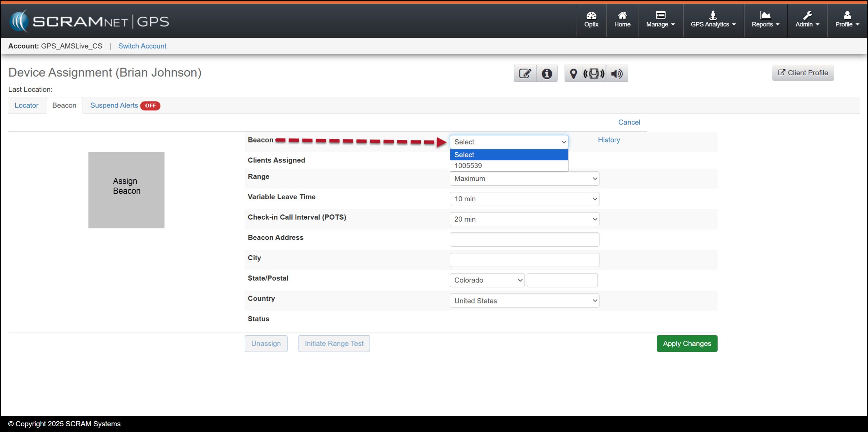Click the edit pencil icon button
Image resolution: width=868 pixels, height=432 pixels.
point(525,74)
